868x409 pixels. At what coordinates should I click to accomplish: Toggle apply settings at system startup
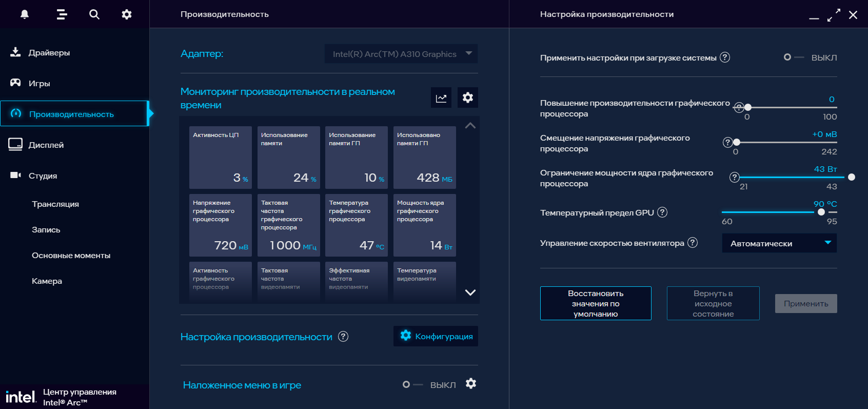coord(793,57)
